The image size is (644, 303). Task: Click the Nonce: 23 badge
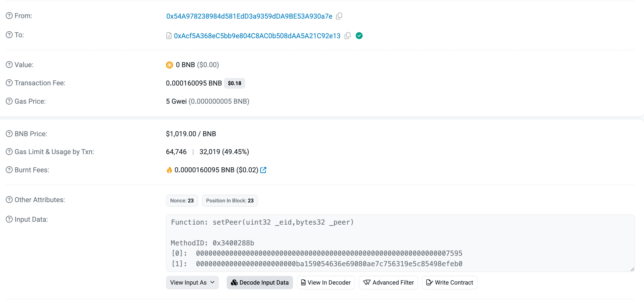click(182, 200)
